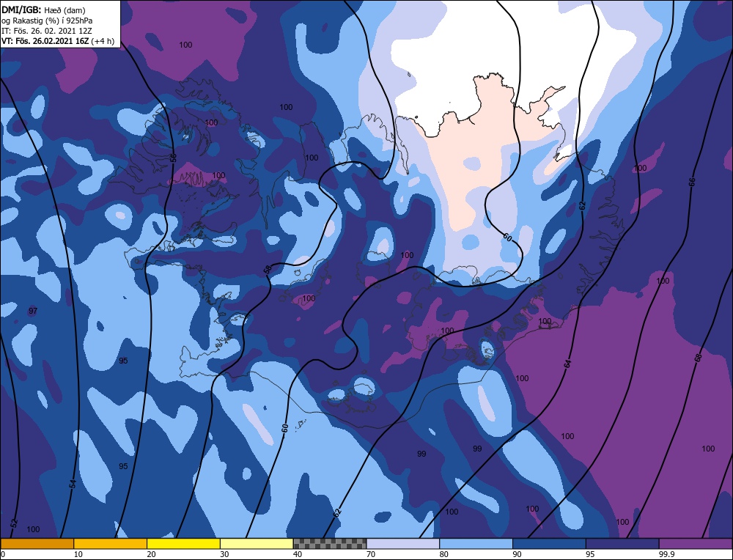Click the legend tick label '0'
Screen dimensions: 733x560
(3, 554)
